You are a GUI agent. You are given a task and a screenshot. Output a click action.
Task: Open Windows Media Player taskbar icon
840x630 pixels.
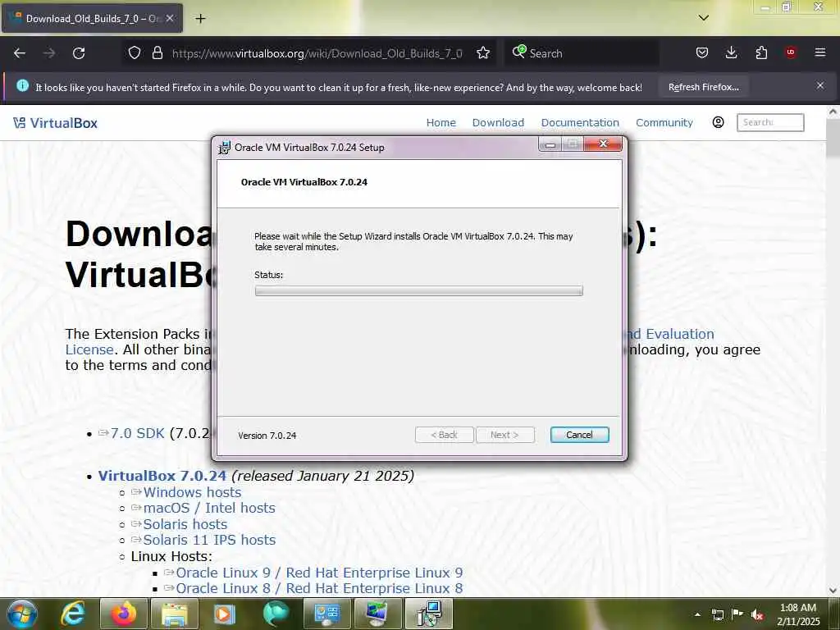pos(225,614)
